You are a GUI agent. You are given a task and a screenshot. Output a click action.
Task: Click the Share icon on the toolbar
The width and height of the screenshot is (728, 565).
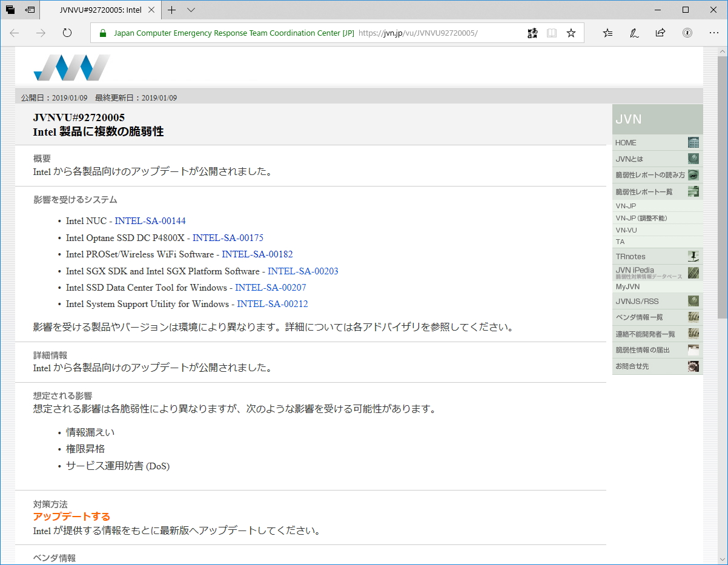[661, 33]
